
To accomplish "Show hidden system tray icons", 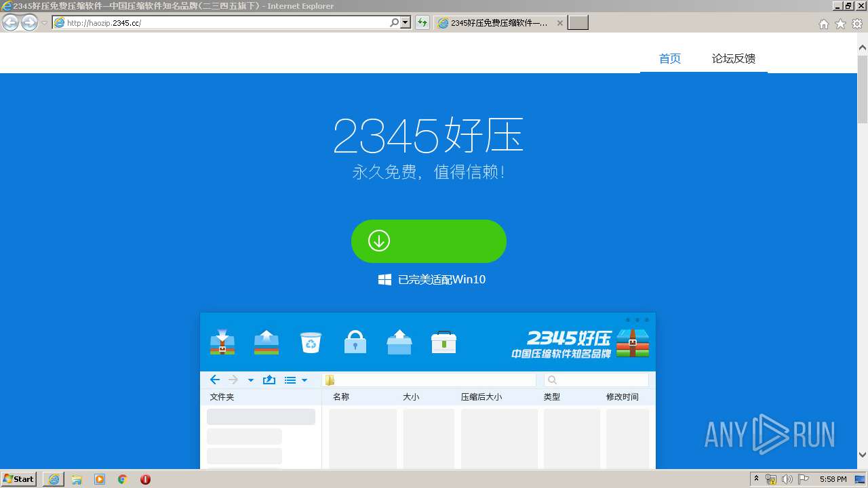I will [x=757, y=479].
